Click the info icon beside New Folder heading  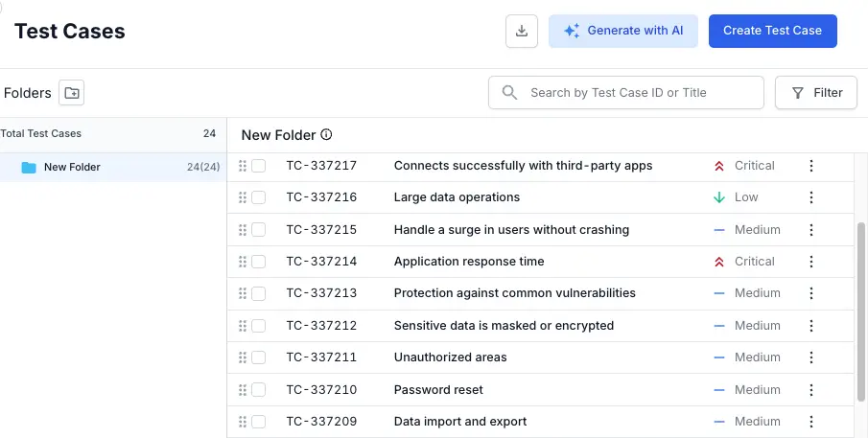pyautogui.click(x=326, y=135)
